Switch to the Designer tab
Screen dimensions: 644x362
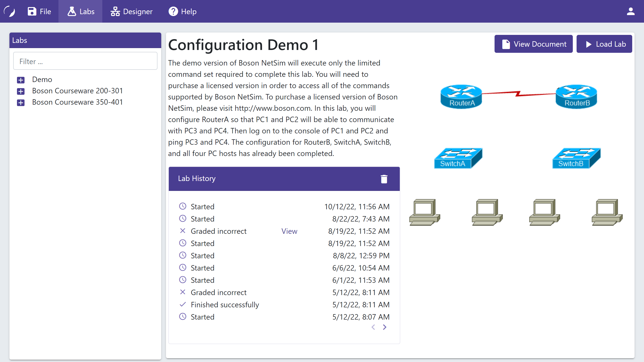132,12
